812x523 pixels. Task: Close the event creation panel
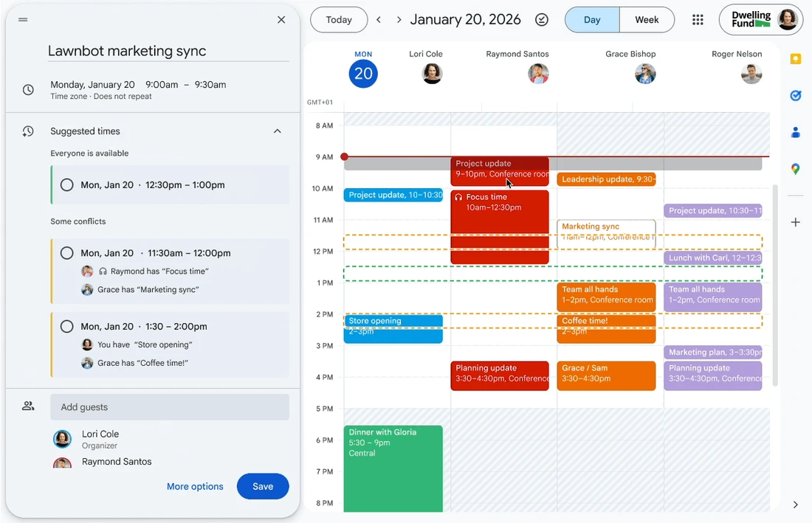[x=281, y=20]
